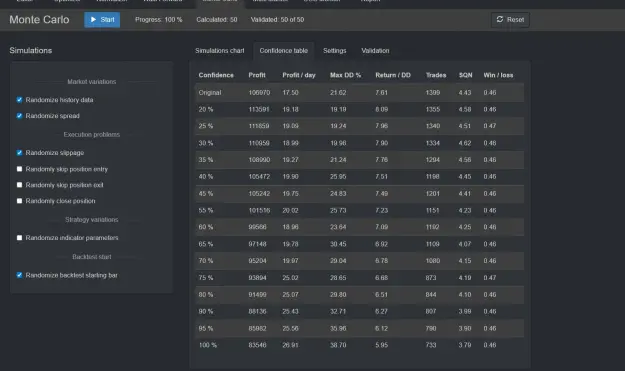Click the Profit / day column header
625x371 pixels.
(x=299, y=75)
